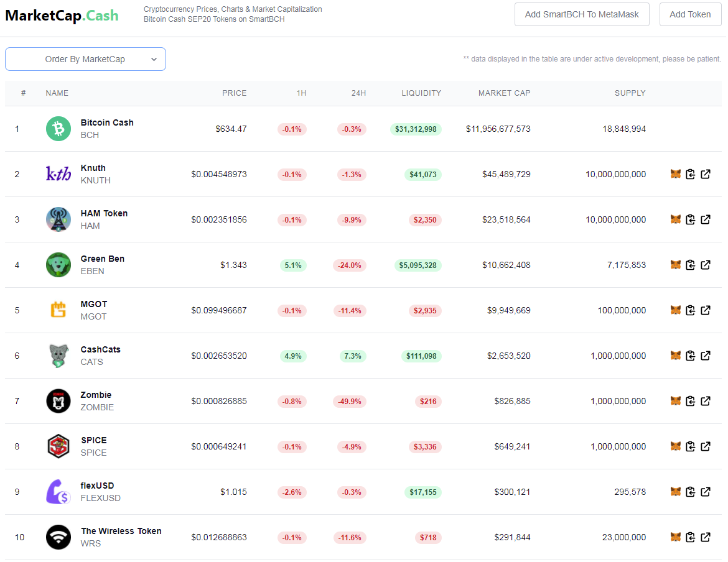Click the MARKET CAP column header
Viewport: 728px width, 562px height.
505,93
